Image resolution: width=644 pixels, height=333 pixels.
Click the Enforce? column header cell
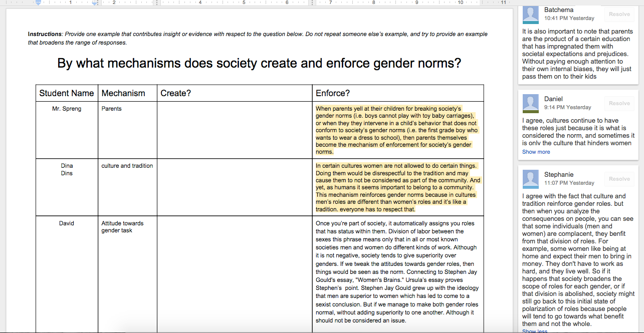coord(397,93)
